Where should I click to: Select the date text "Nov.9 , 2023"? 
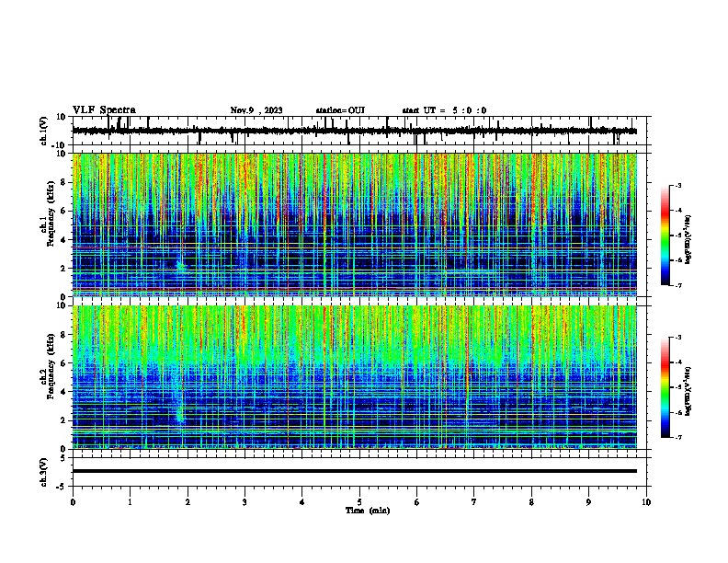(256, 110)
